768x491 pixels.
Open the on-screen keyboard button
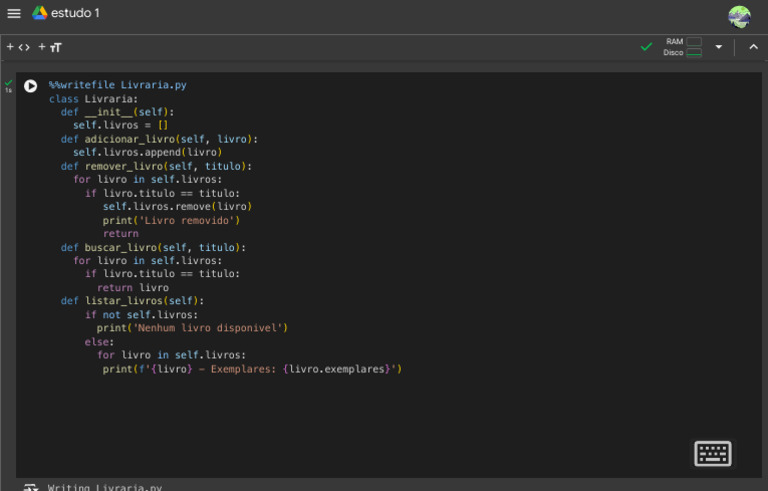coord(713,453)
